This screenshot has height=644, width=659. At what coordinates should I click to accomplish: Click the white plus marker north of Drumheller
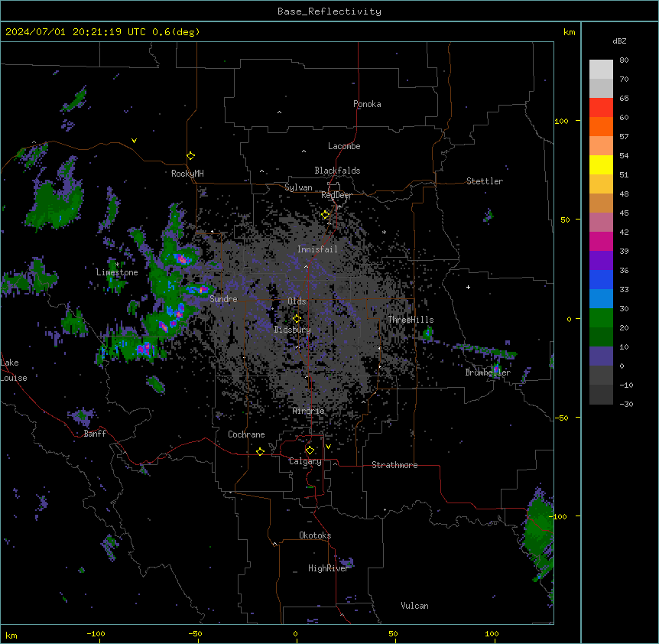click(x=468, y=287)
